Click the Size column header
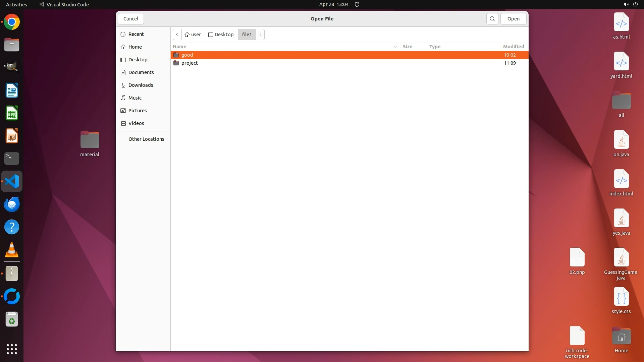The image size is (644, 362). tap(407, 47)
